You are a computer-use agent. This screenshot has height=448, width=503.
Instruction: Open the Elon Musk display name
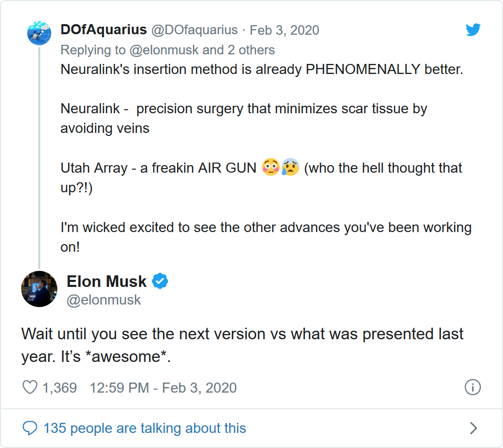pos(107,281)
